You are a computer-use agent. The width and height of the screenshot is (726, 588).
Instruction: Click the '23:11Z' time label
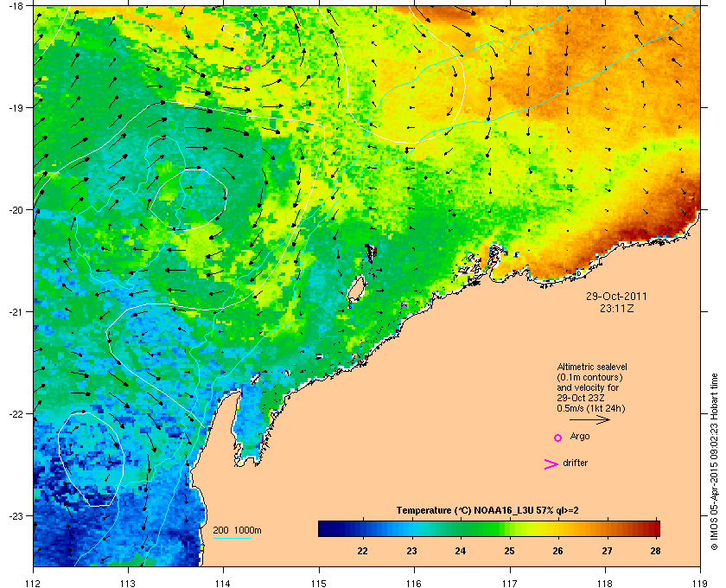616,308
